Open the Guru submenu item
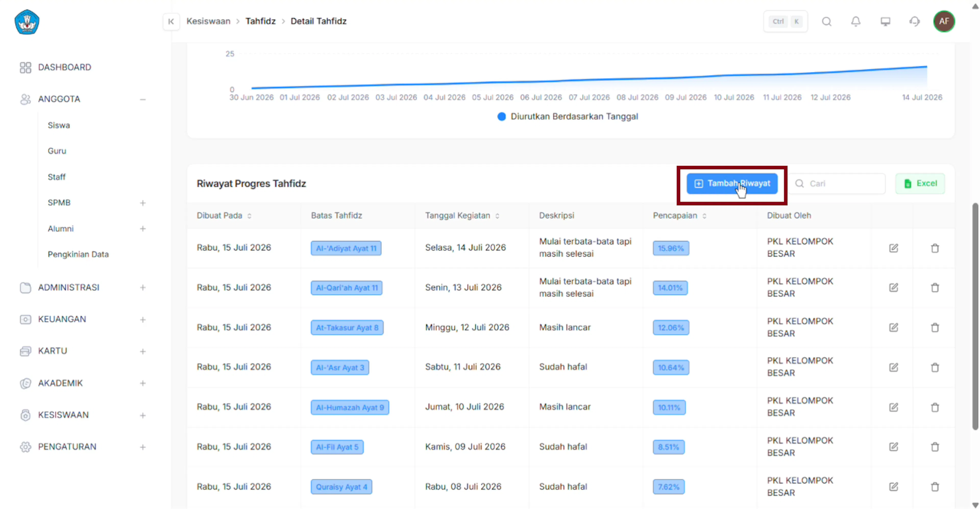The height and width of the screenshot is (509, 980). (57, 151)
